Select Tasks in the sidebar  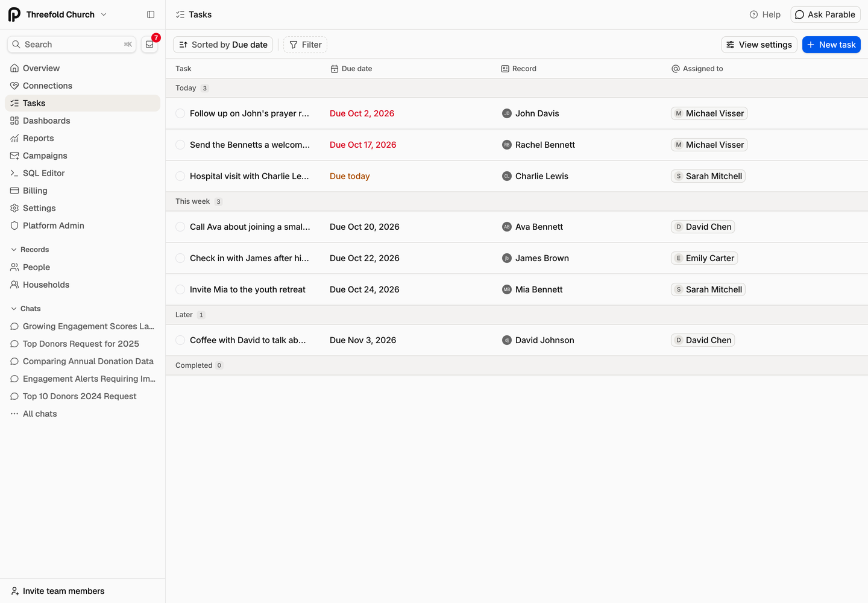pos(83,103)
